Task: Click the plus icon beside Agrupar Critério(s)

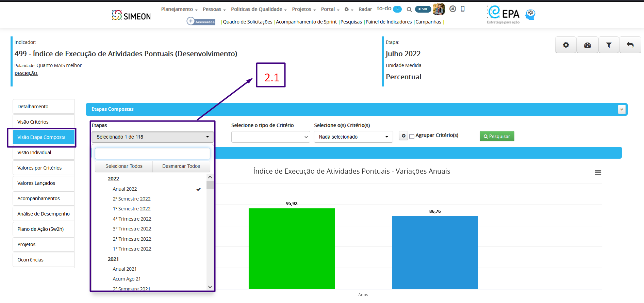Action: 403,136
